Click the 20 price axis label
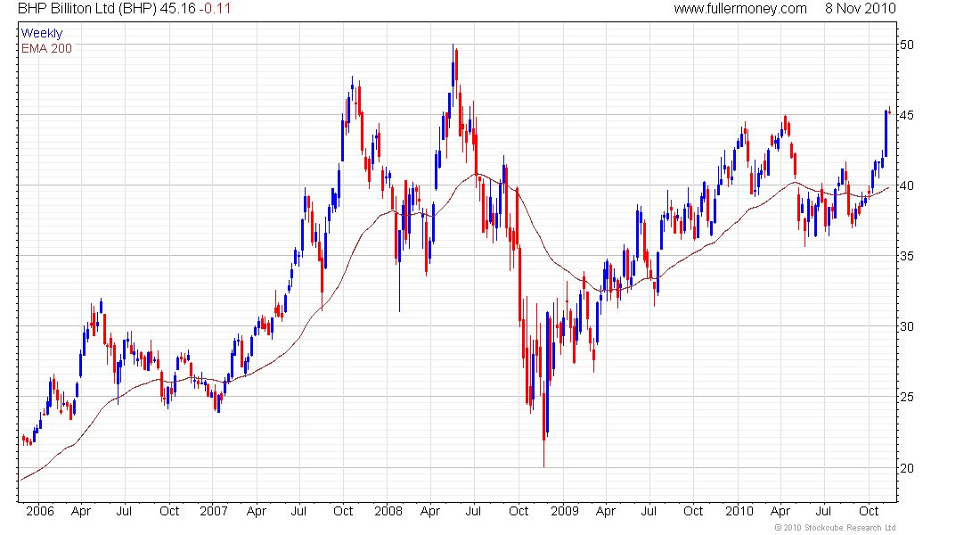The height and width of the screenshot is (535, 980). [906, 468]
